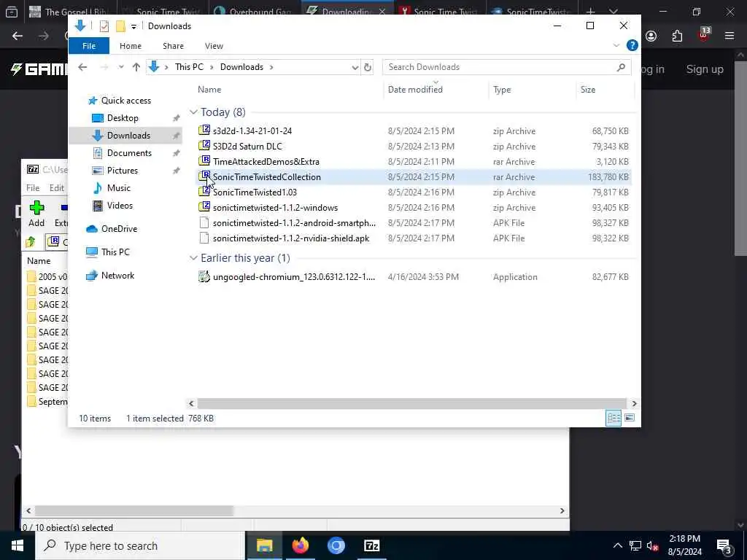The image size is (747, 560).
Task: Click the Explorer horizontal scrollbar
Action: 412,403
